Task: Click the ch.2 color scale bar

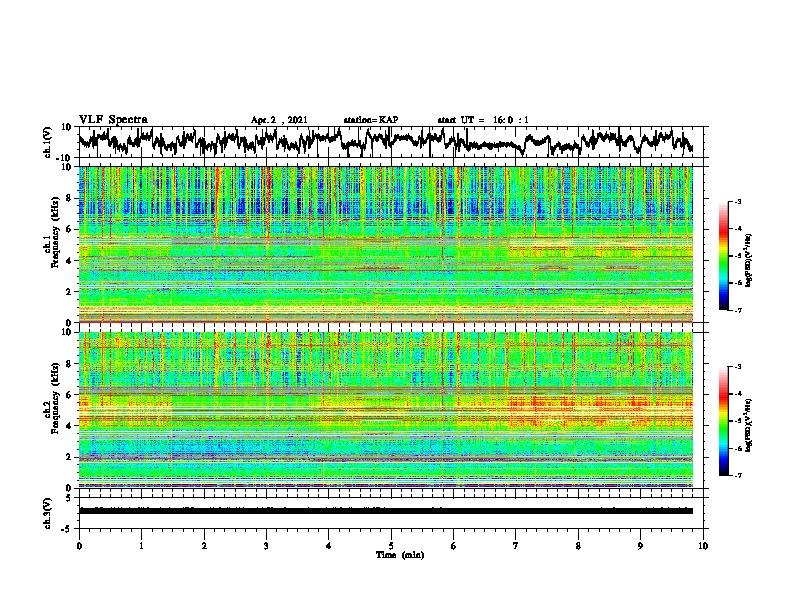Action: [x=723, y=421]
